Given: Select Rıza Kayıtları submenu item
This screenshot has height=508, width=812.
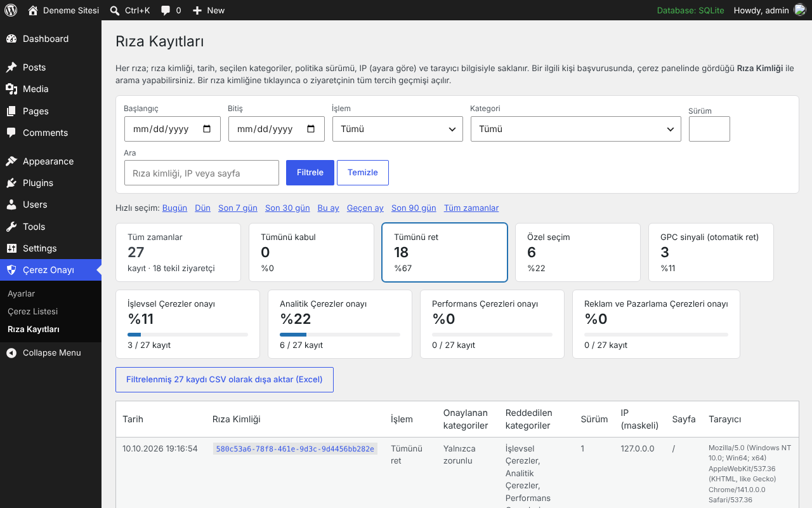Looking at the screenshot, I should [x=34, y=329].
